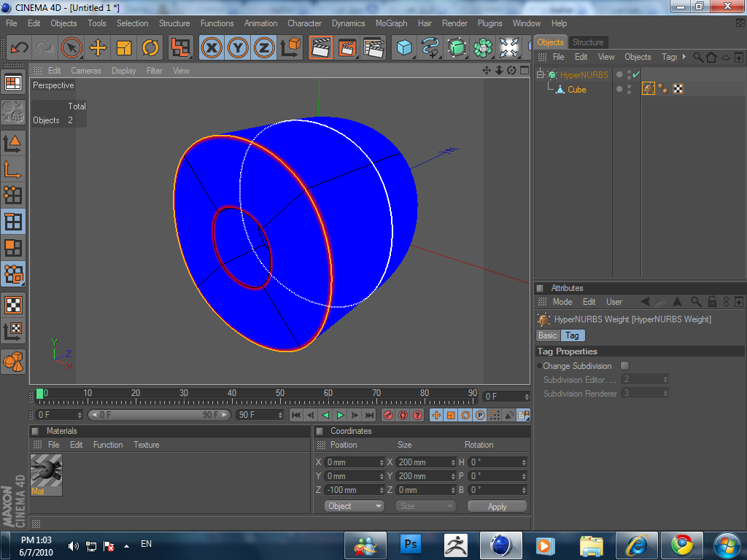Open the viewport Cameras menu
Image resolution: width=747 pixels, height=560 pixels.
(86, 71)
